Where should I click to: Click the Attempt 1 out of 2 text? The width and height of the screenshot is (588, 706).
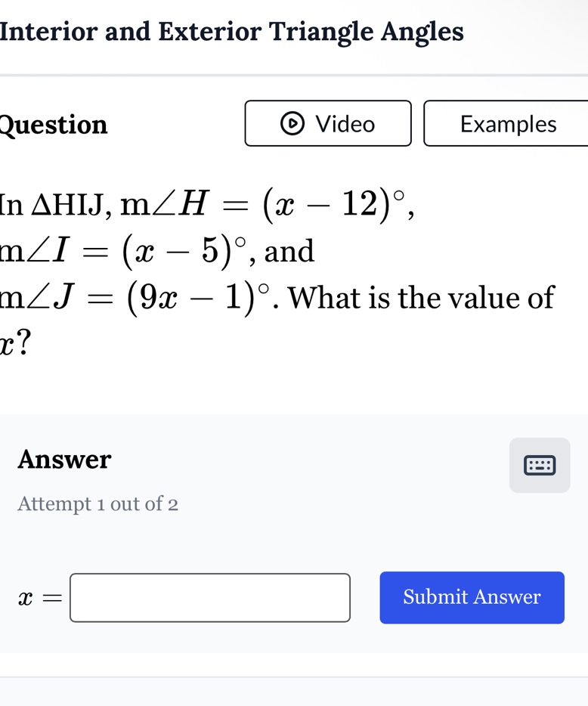point(97,503)
